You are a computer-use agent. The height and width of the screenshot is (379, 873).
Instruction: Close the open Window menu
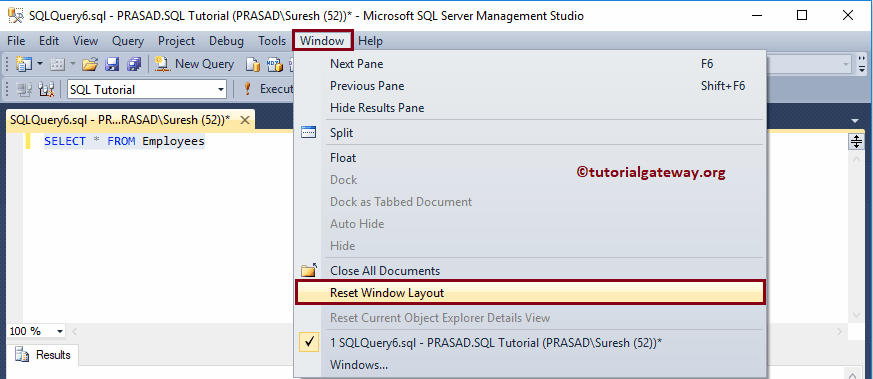[x=322, y=41]
